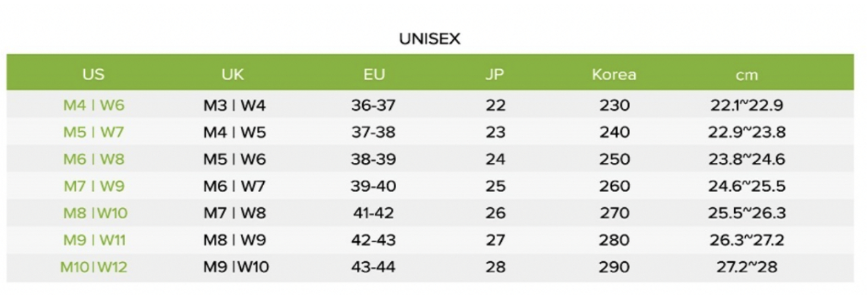Click the UNISEX title above the table

click(429, 39)
